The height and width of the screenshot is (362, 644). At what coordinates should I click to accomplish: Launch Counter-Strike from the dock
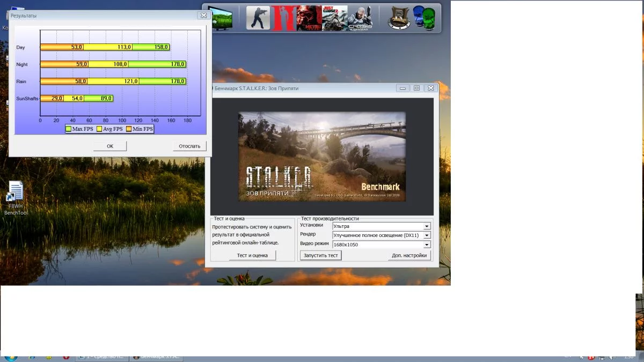(x=258, y=18)
